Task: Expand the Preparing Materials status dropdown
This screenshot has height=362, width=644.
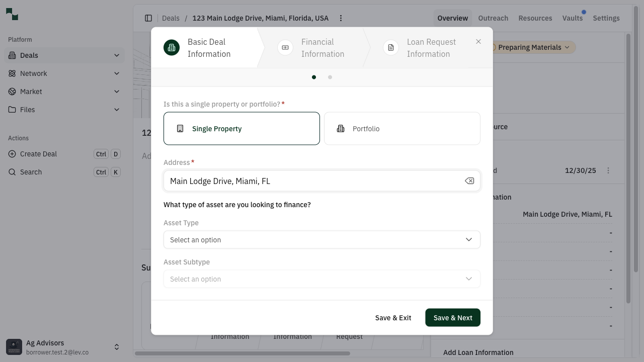Action: tap(530, 47)
